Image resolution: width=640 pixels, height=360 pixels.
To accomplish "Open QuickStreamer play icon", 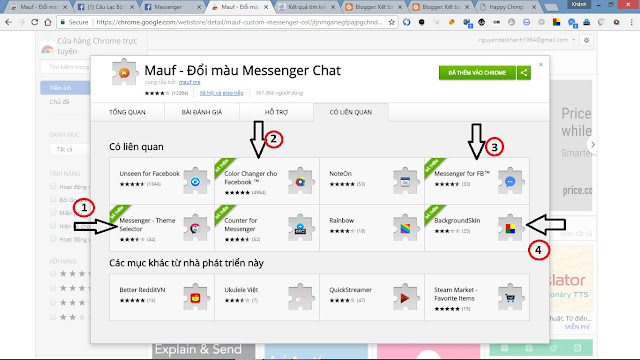I will point(405,298).
